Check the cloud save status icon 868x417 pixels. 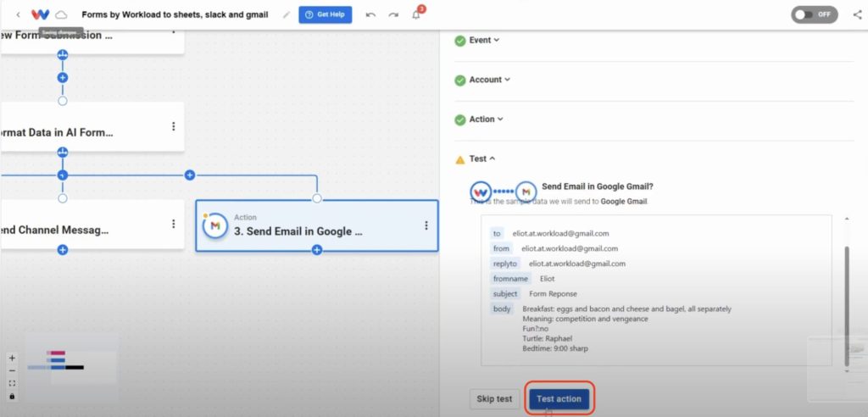(x=61, y=15)
